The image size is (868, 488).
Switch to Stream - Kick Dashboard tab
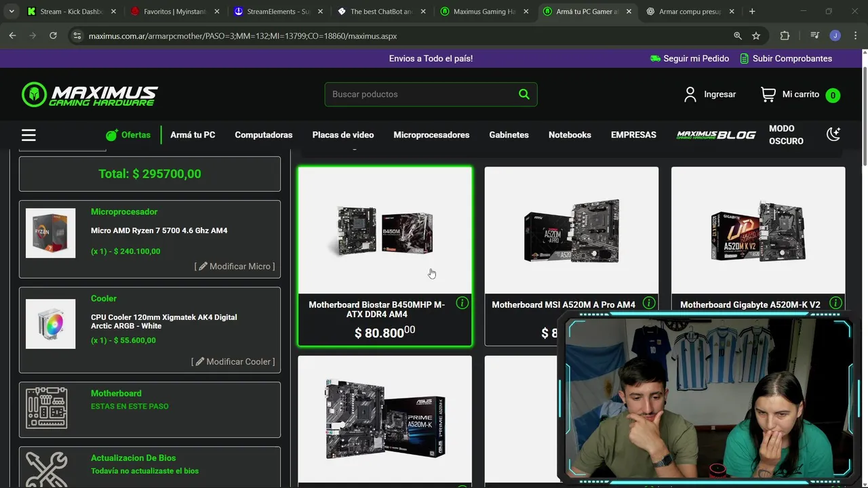point(71,12)
